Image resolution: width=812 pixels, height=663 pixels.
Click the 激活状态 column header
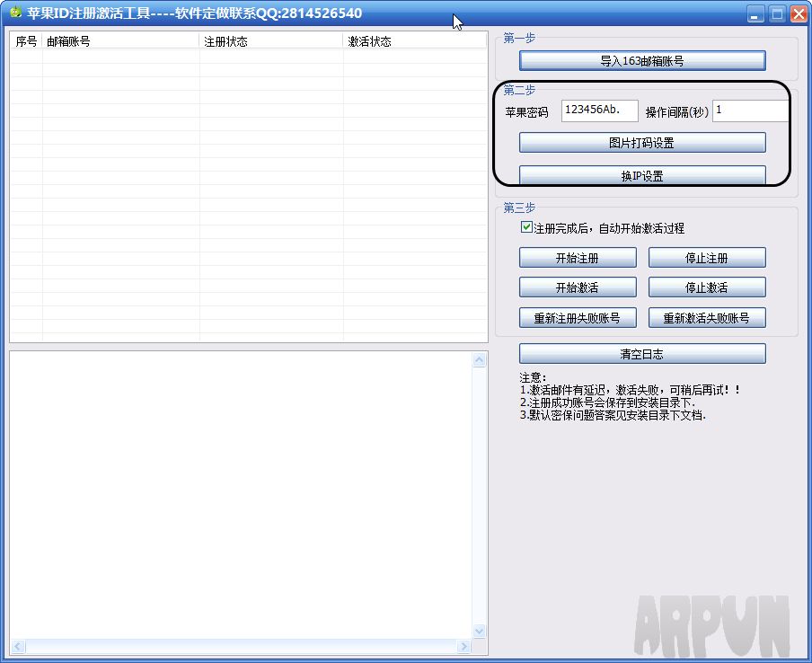[414, 41]
